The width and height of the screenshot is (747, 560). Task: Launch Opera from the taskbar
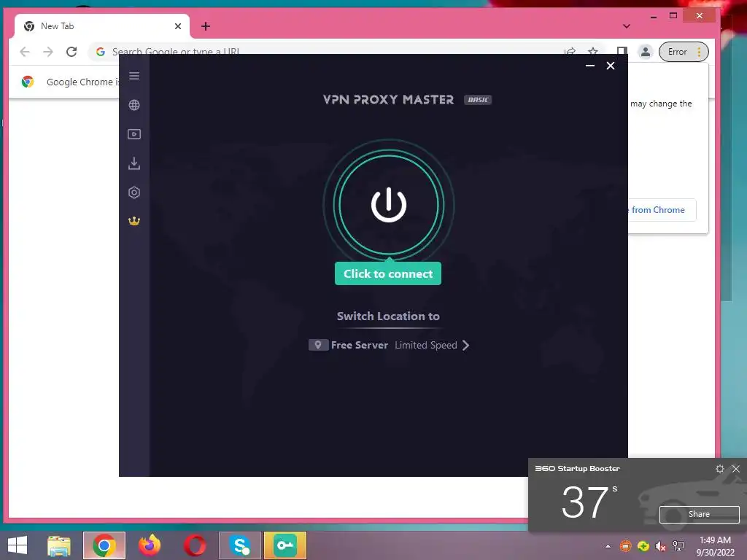195,545
